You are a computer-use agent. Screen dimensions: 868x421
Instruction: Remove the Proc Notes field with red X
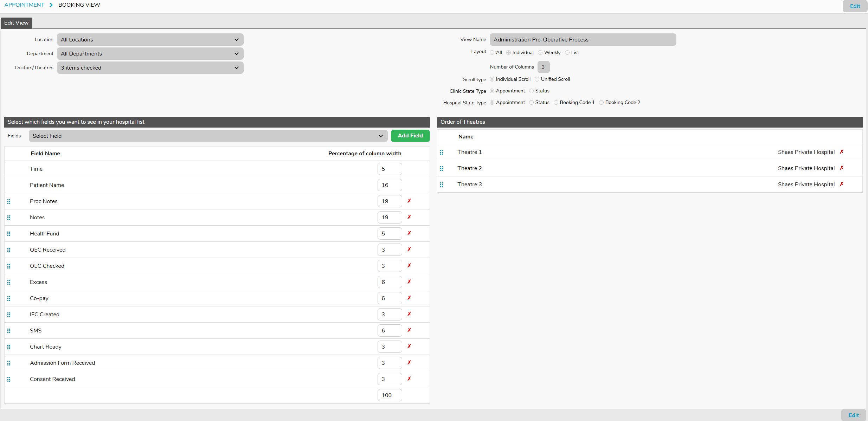click(x=409, y=201)
